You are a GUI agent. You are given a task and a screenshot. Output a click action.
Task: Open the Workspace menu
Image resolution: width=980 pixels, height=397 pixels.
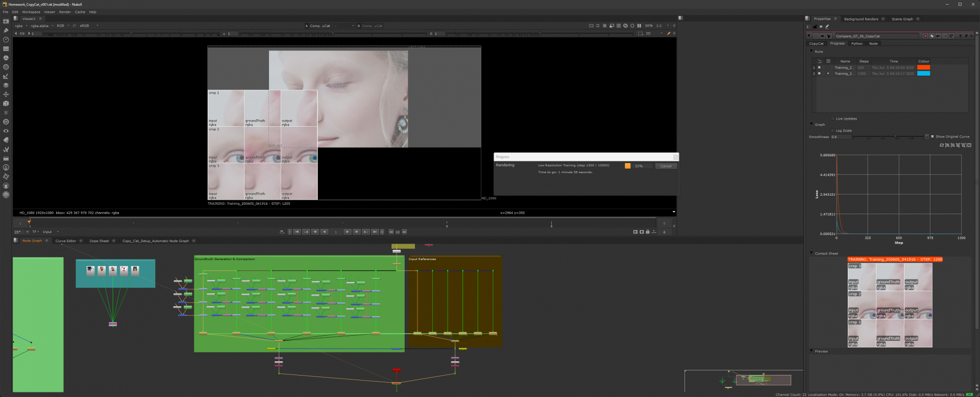click(31, 12)
